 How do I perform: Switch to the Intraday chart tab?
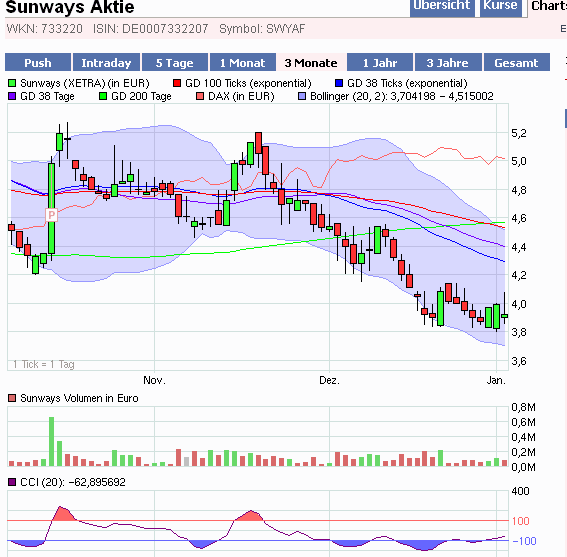click(x=106, y=63)
